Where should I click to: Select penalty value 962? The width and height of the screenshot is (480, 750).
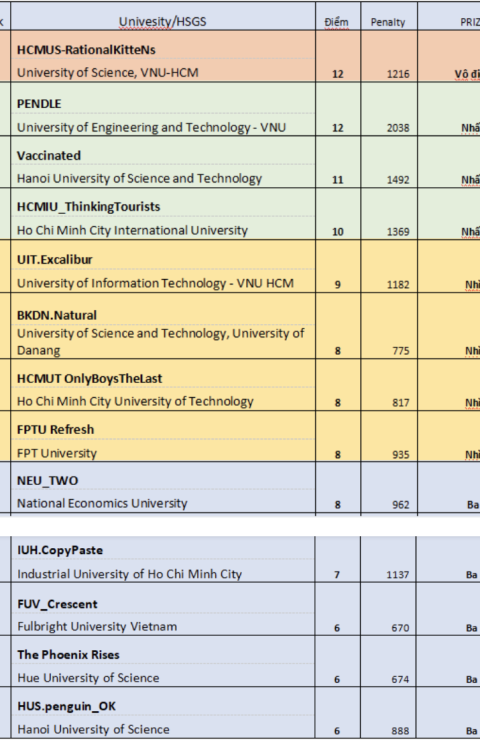(401, 505)
